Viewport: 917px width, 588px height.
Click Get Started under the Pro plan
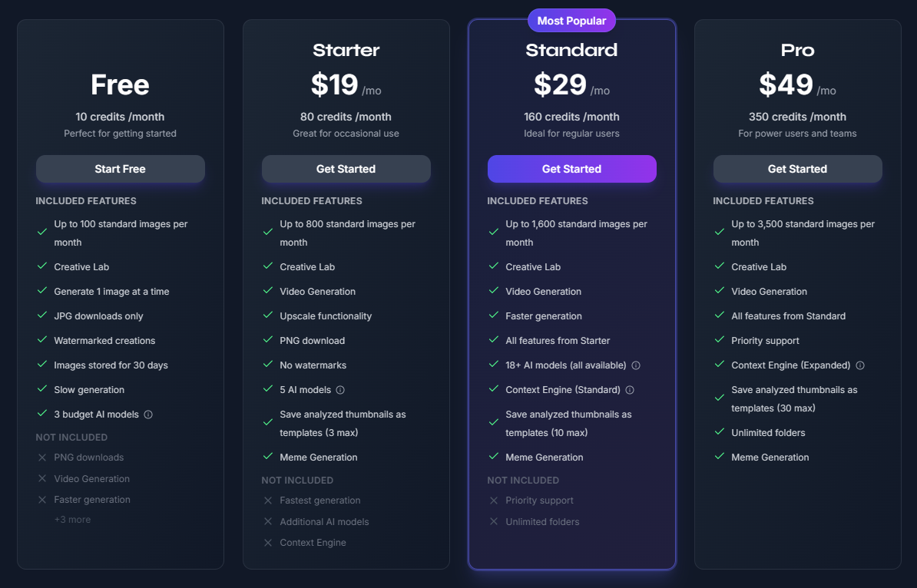798,169
